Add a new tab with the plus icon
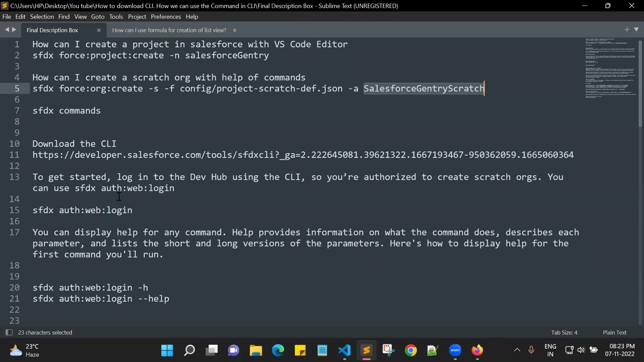This screenshot has width=644, height=362. (x=627, y=30)
